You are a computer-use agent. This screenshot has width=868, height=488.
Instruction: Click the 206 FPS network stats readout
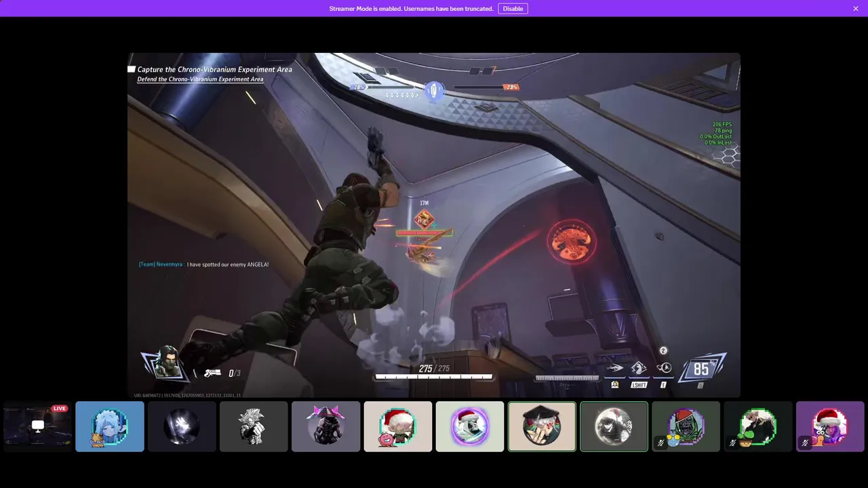click(x=716, y=134)
